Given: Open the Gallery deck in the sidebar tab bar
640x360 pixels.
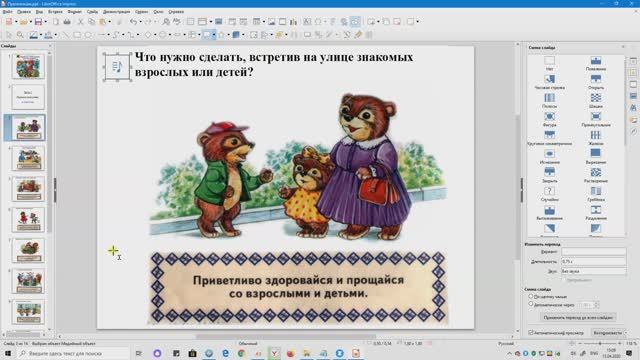Looking at the screenshot, I should (633, 120).
